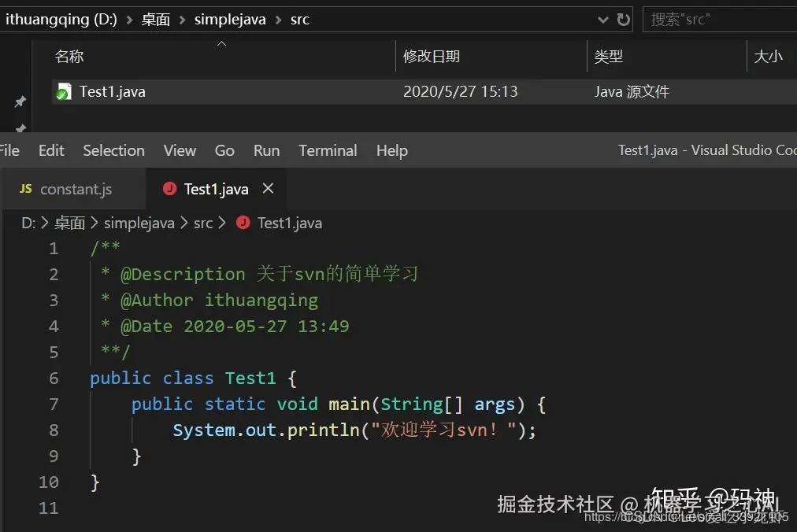
Task: Open the Go menu
Action: pos(224,151)
